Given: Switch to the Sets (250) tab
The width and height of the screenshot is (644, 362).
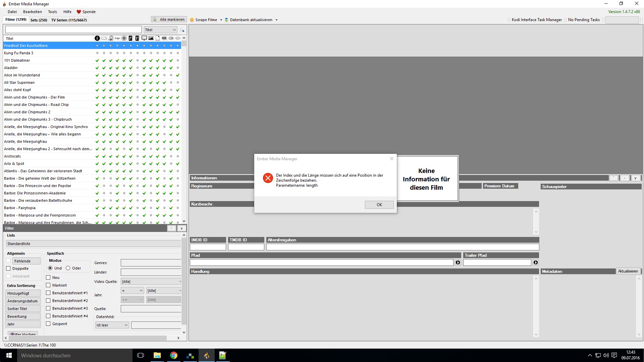Looking at the screenshot, I should click(x=39, y=20).
